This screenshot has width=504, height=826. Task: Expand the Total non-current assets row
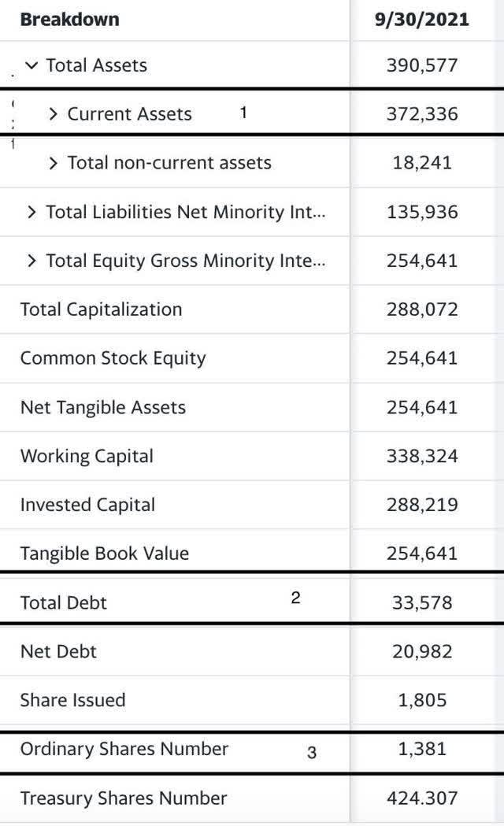(54, 162)
